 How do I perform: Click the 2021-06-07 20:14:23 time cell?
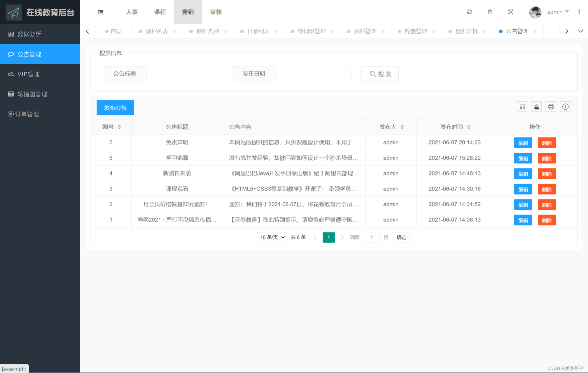tap(454, 142)
